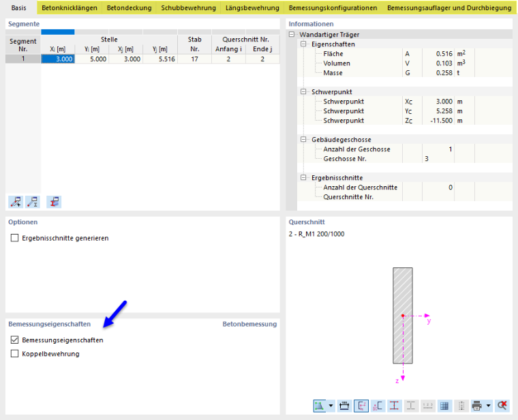Collapse the Eigenschaften group

coord(303,44)
